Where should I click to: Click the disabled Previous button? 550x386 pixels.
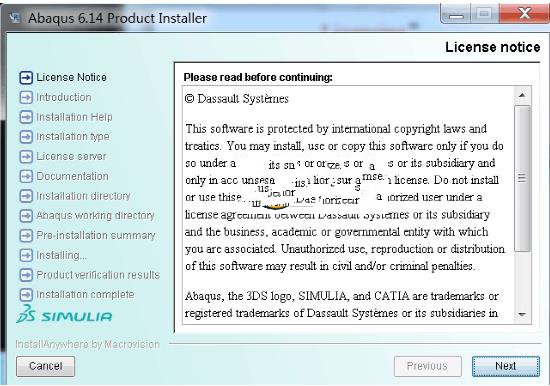428,366
